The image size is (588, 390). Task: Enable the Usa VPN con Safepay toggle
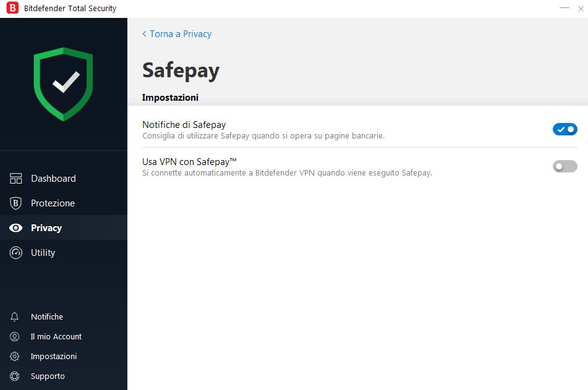tap(565, 166)
